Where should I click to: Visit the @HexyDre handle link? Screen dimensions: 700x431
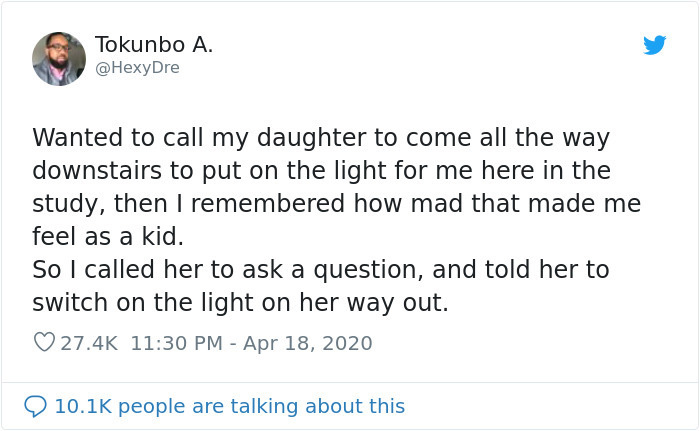(x=137, y=68)
